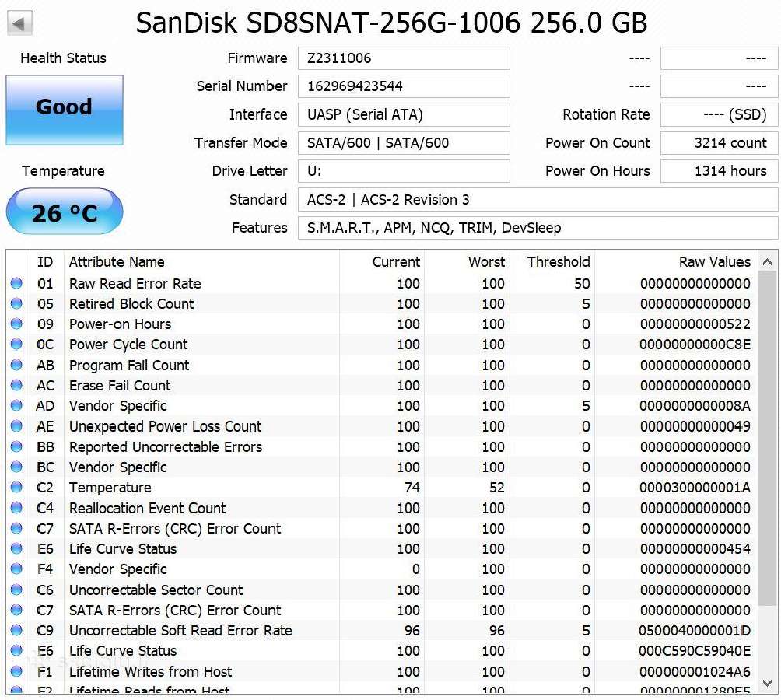The image size is (781, 700).
Task: Click raw value 00000000000C8E
Action: pyautogui.click(x=695, y=345)
